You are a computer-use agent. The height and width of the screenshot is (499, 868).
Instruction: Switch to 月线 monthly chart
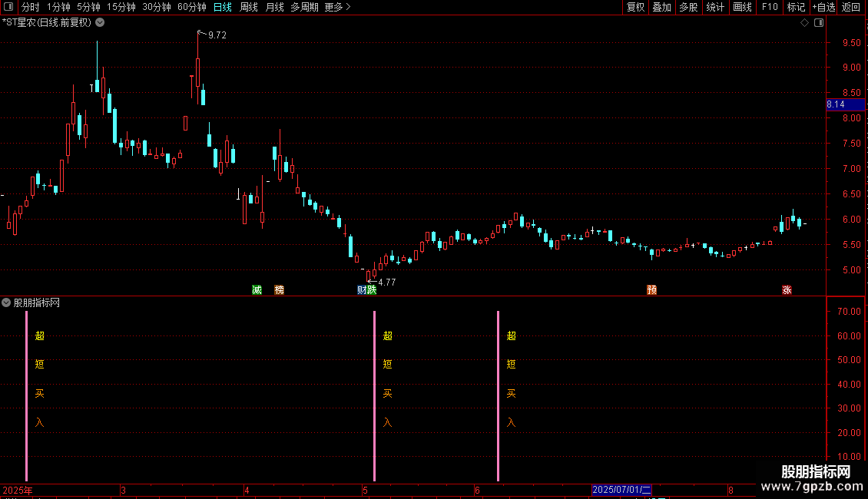[274, 7]
